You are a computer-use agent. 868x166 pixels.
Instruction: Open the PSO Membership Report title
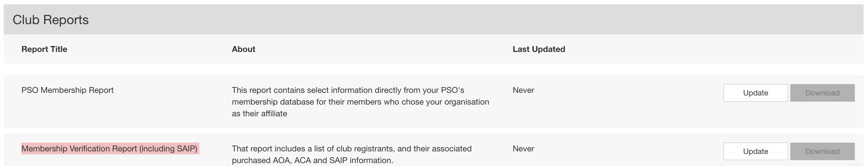point(67,90)
